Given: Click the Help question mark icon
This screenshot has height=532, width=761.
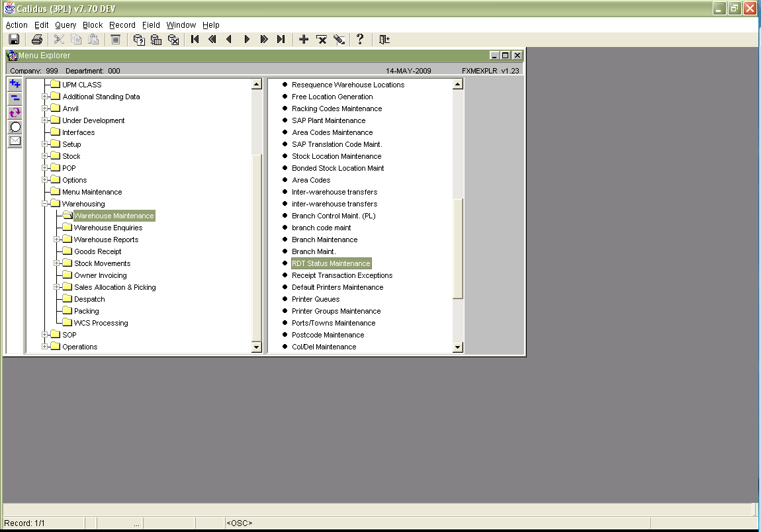Looking at the screenshot, I should pos(360,39).
